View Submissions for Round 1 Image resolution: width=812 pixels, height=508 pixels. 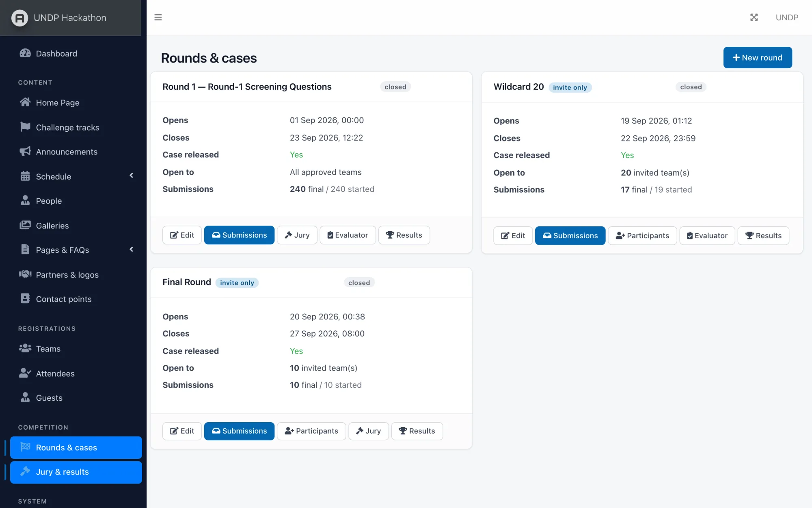click(239, 235)
